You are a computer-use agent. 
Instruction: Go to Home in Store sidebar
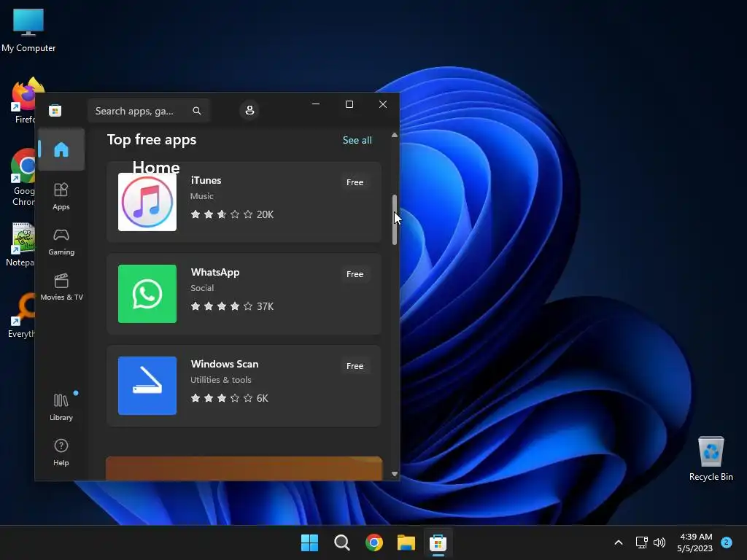point(61,149)
